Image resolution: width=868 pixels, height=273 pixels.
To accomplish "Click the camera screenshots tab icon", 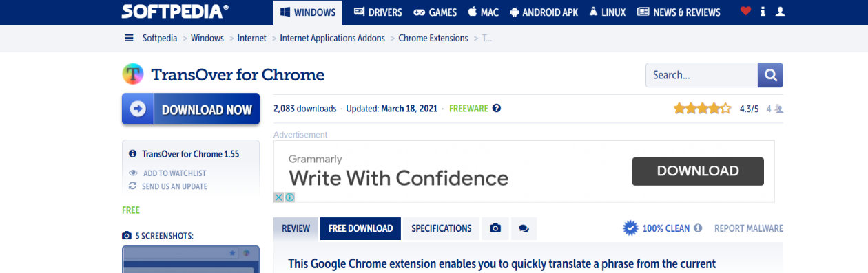I will click(x=495, y=228).
